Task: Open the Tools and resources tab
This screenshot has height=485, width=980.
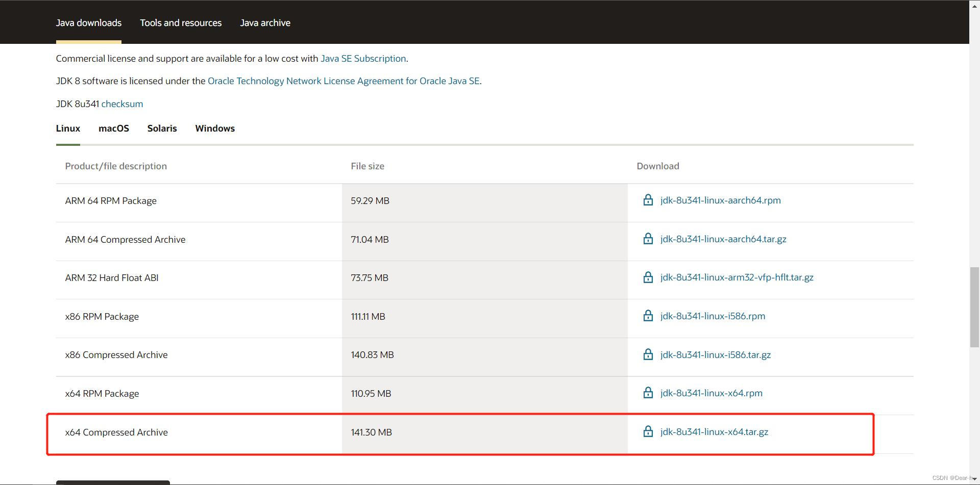Action: (181, 23)
